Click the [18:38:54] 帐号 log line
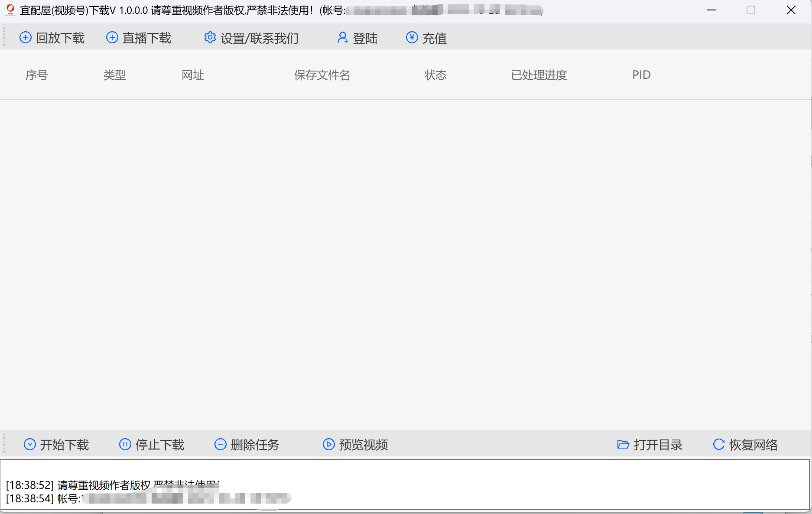812x514 pixels. pyautogui.click(x=149, y=498)
